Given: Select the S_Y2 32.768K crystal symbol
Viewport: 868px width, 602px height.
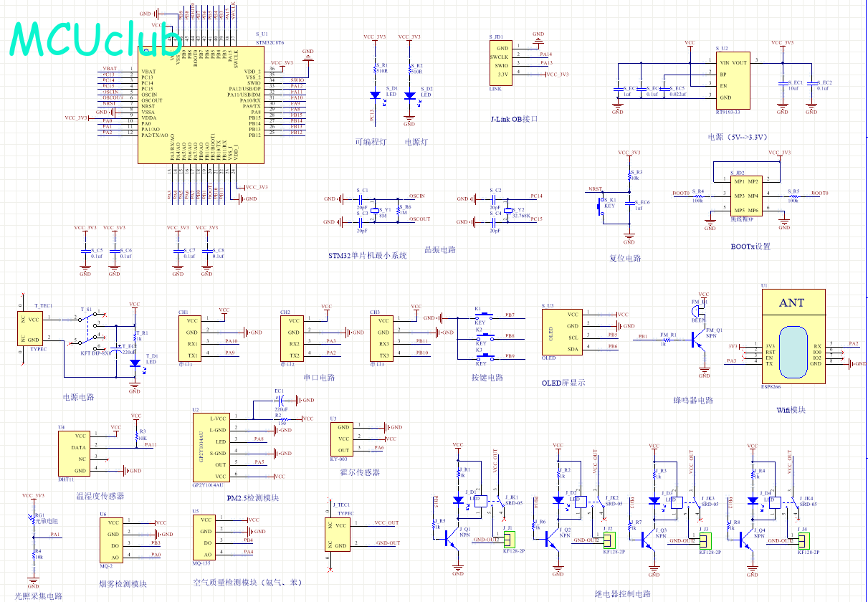Looking at the screenshot, I should (x=507, y=210).
